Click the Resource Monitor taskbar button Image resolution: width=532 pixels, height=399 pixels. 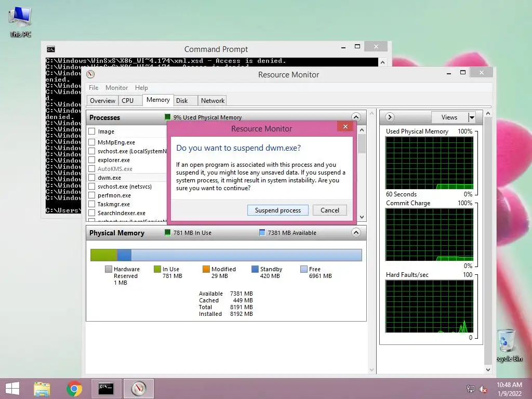pyautogui.click(x=138, y=389)
